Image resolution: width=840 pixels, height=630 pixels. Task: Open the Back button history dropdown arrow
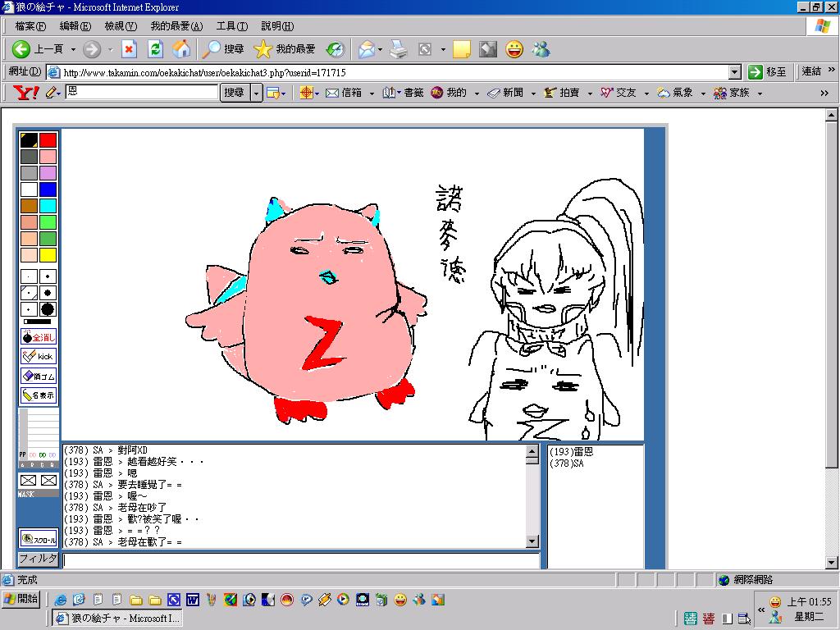point(72,49)
